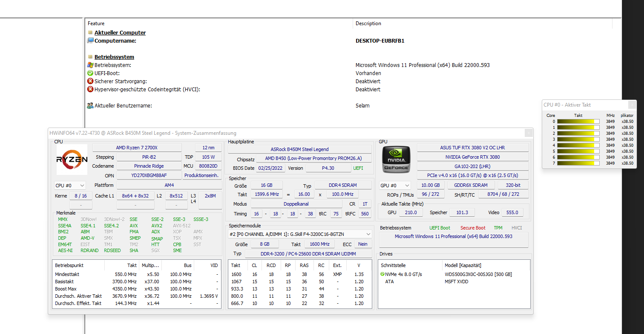
Task: Click the Ryzen CPU logo
Action: click(x=72, y=160)
